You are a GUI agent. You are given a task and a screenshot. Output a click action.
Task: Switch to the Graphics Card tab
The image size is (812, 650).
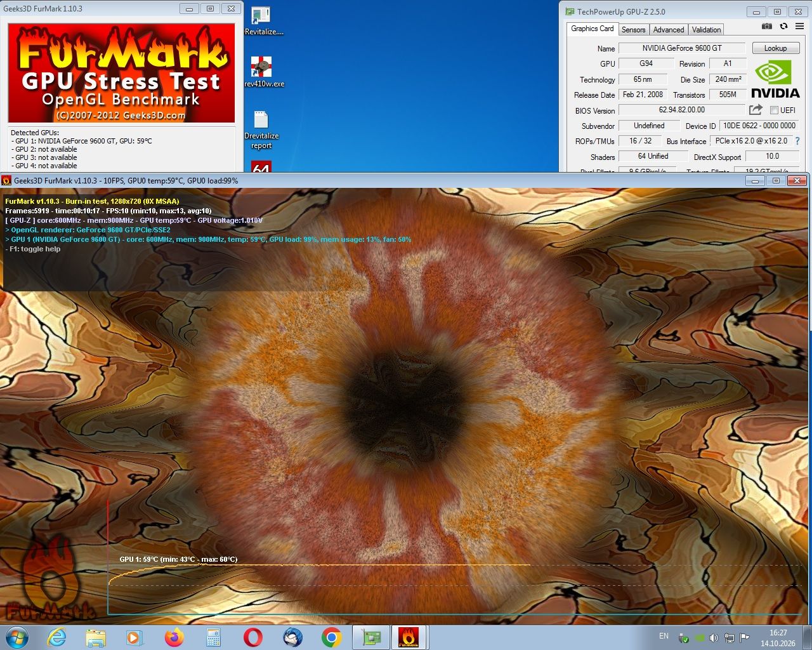[x=593, y=29]
